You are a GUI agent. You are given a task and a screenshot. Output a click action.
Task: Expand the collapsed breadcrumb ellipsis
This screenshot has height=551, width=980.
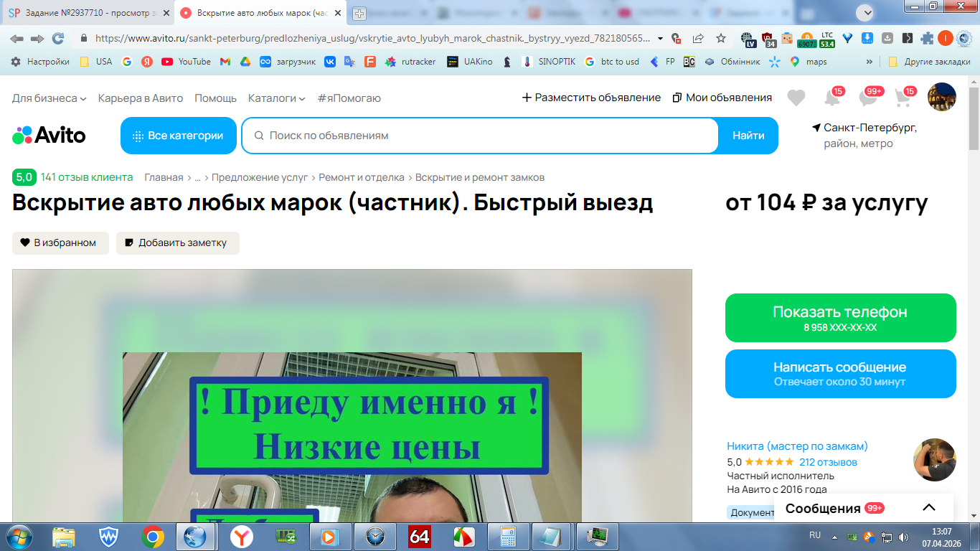pos(197,177)
